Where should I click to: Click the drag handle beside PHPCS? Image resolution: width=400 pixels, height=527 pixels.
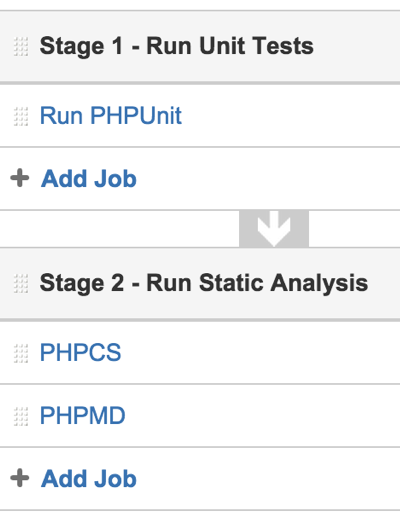21,353
